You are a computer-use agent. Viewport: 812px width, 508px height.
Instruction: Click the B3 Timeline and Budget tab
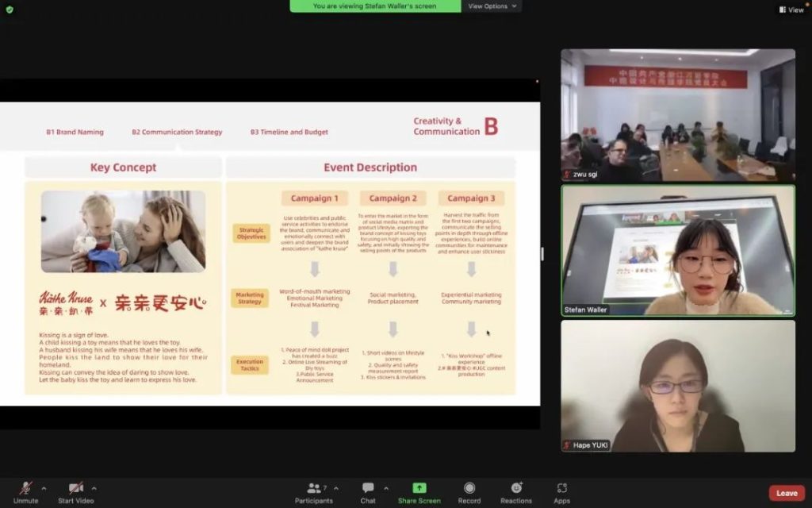point(289,132)
